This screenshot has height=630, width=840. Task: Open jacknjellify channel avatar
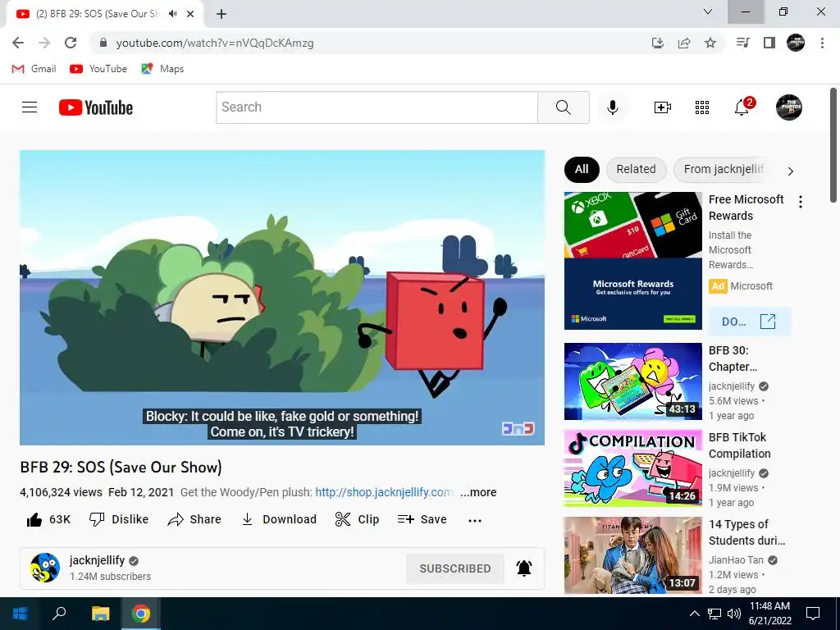tap(45, 568)
